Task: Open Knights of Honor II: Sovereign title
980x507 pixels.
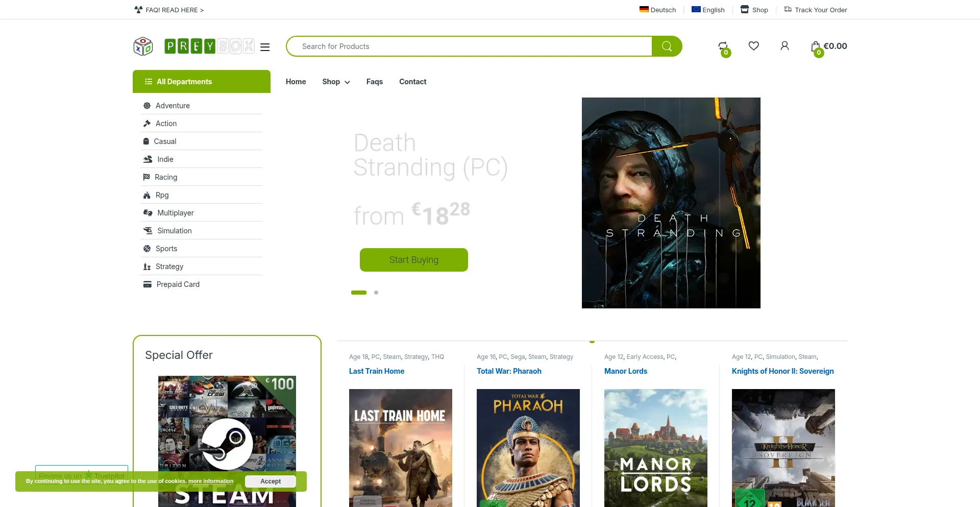Action: [783, 371]
